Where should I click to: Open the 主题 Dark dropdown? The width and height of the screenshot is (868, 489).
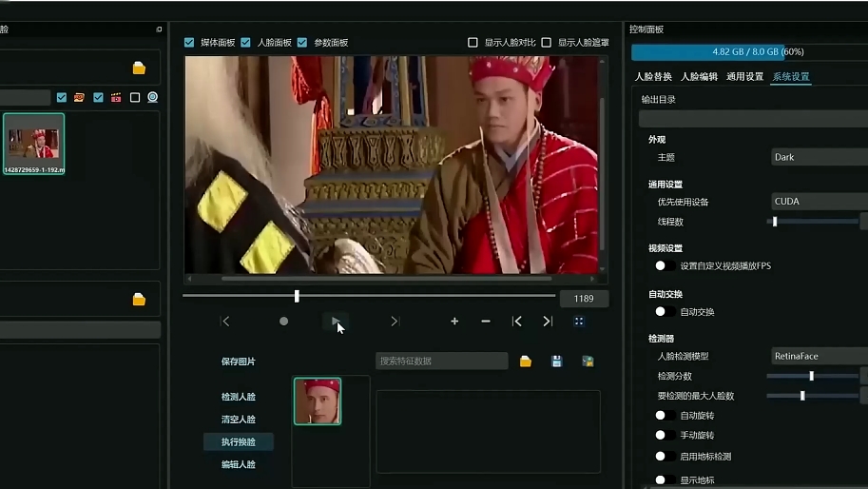[820, 157]
